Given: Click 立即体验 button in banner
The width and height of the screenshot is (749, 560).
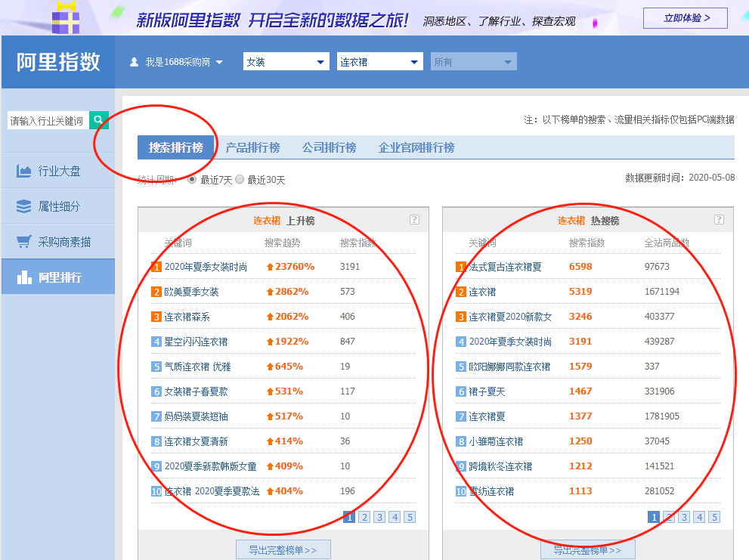Looking at the screenshot, I should [x=686, y=18].
